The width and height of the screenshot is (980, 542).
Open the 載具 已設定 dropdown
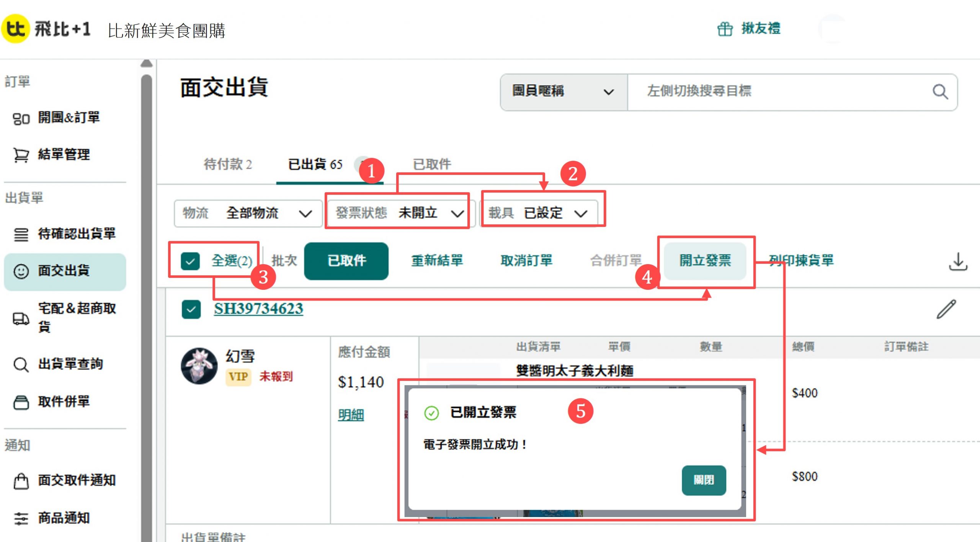540,213
